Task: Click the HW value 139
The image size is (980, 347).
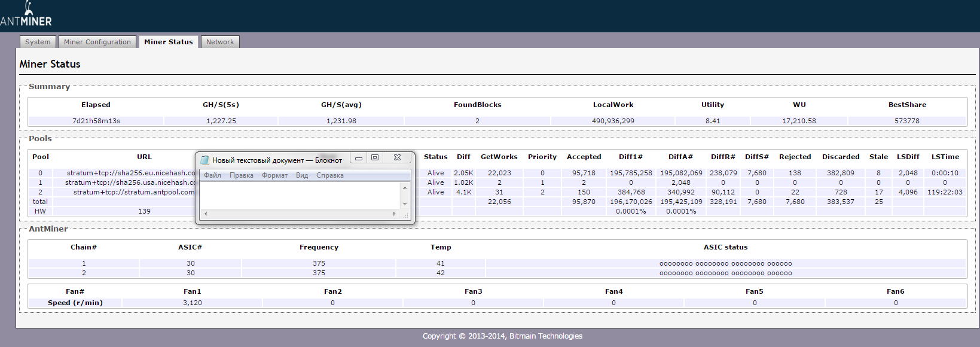Action: pyautogui.click(x=144, y=211)
